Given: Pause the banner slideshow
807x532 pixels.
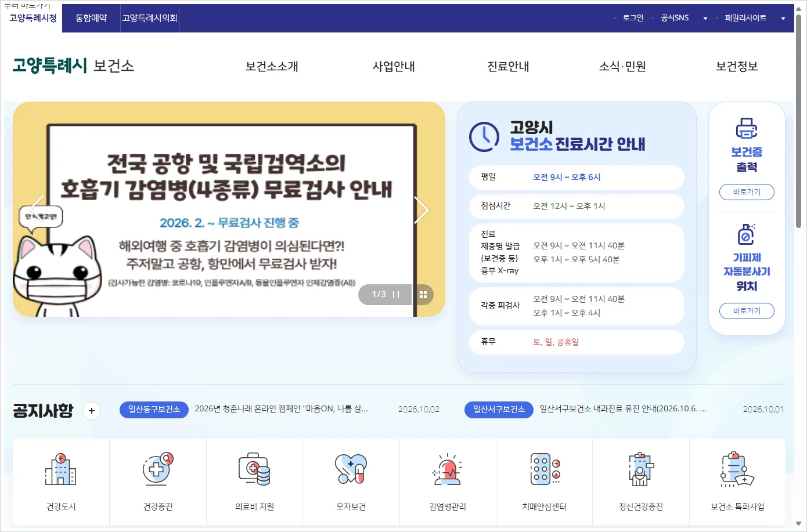Looking at the screenshot, I should click(x=396, y=295).
